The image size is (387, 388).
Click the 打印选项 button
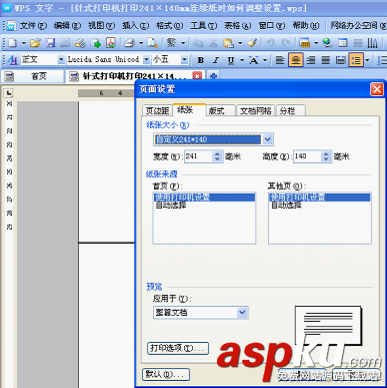(178, 348)
